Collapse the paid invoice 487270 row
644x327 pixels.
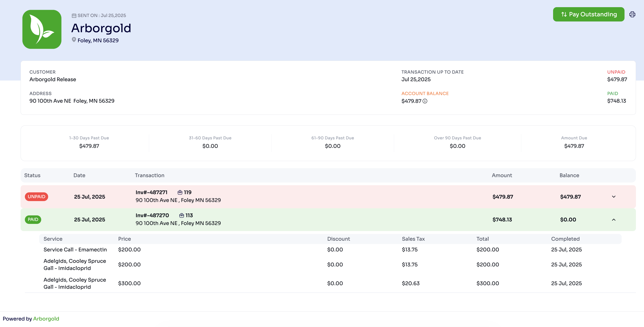point(614,220)
